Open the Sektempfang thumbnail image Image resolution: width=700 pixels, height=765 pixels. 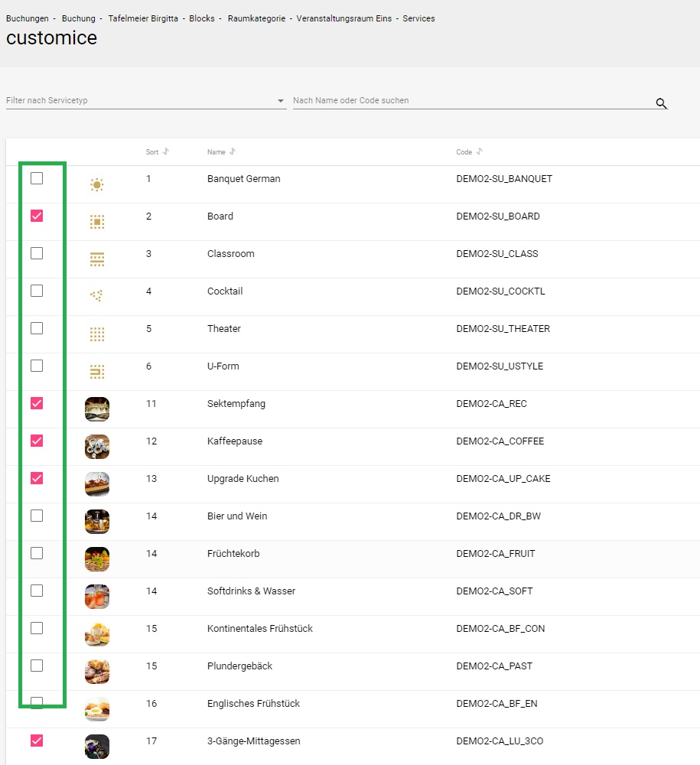coord(97,409)
